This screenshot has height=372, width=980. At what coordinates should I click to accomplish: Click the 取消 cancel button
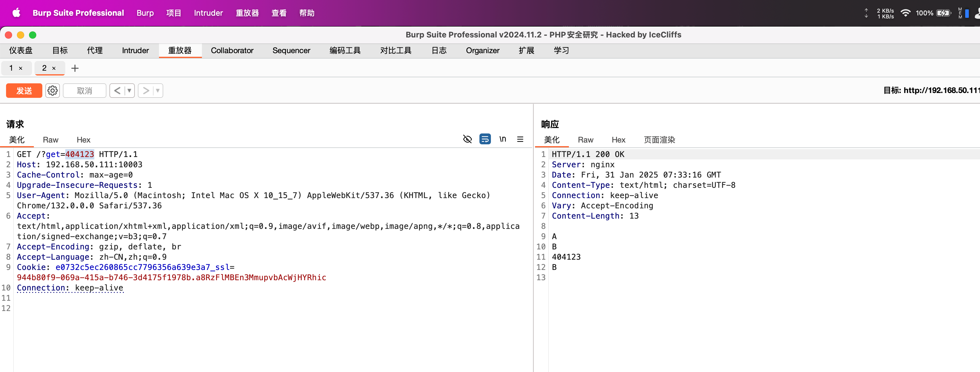(x=84, y=91)
